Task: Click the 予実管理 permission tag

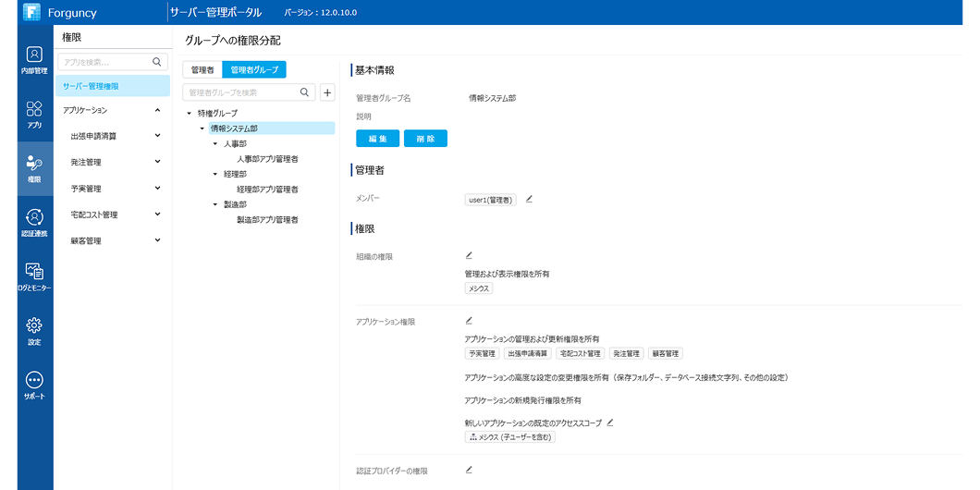Action: coord(483,354)
